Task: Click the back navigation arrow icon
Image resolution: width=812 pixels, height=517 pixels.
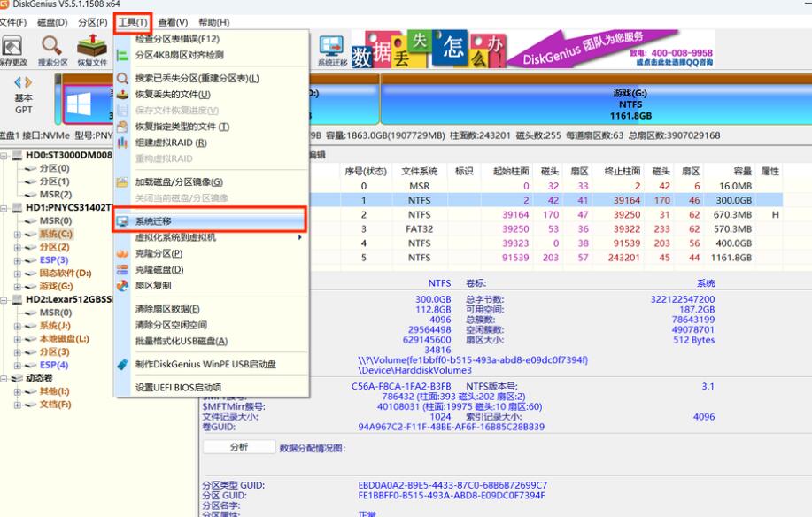Action: 16,81
